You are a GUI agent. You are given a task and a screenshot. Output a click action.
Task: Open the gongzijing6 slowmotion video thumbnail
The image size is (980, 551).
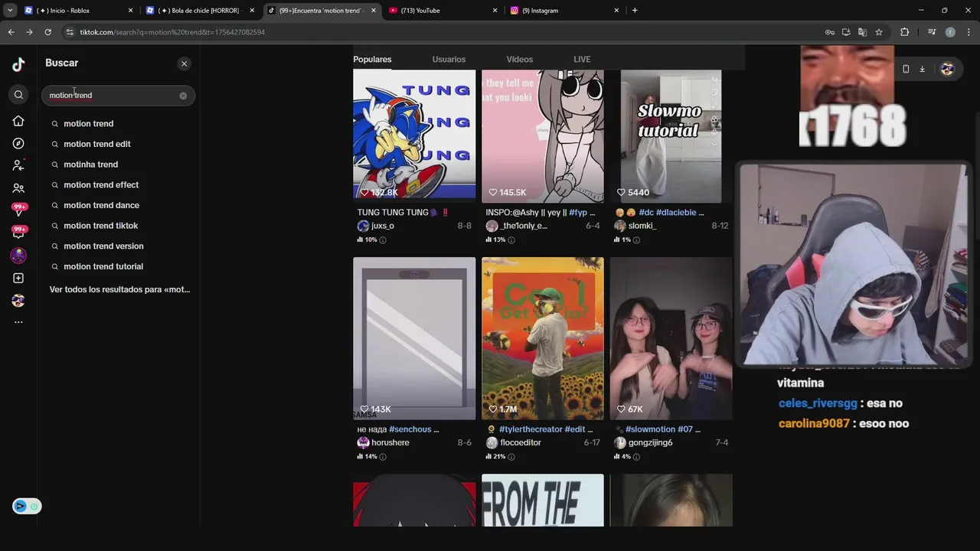(x=671, y=338)
